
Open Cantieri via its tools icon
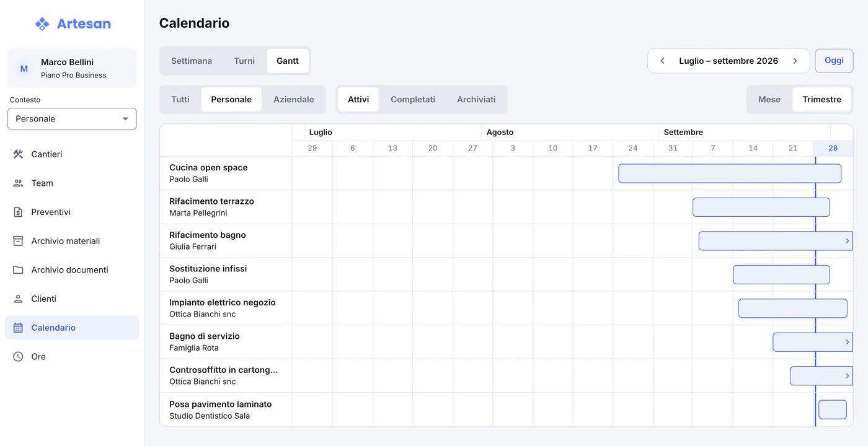[x=18, y=154]
